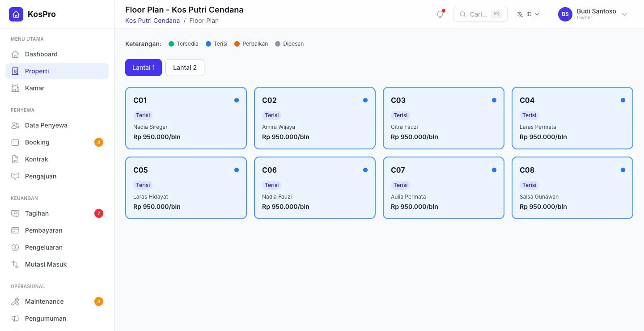The width and height of the screenshot is (644, 331).
Task: Click the orange Perbaikan legend dot
Action: [x=237, y=44]
